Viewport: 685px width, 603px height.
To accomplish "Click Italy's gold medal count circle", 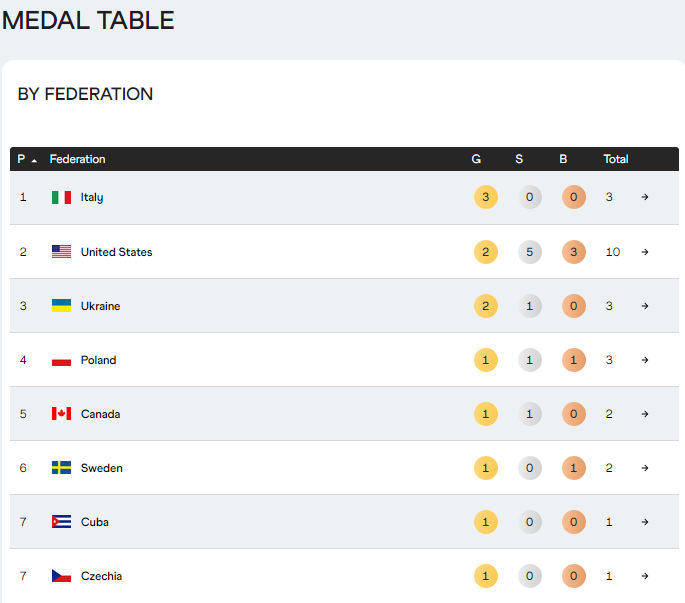I will (486, 198).
